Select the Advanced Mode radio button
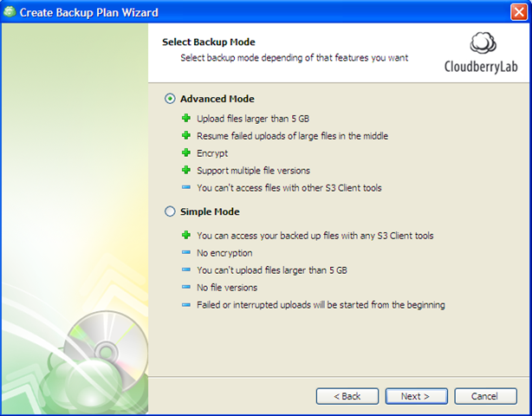Viewport: 532px width, 416px height. [170, 99]
